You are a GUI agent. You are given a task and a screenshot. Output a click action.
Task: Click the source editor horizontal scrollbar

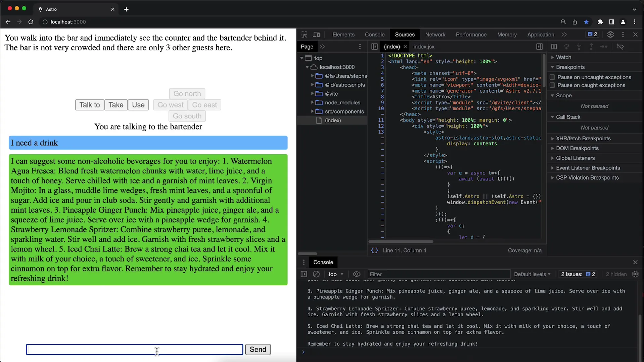tap(401, 241)
